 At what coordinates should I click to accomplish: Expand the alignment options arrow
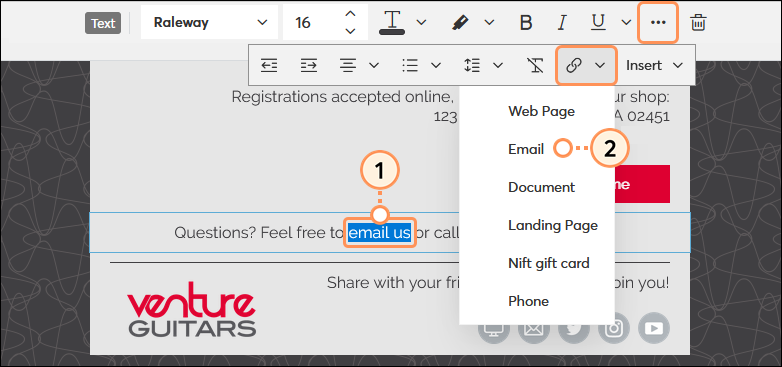(x=374, y=65)
